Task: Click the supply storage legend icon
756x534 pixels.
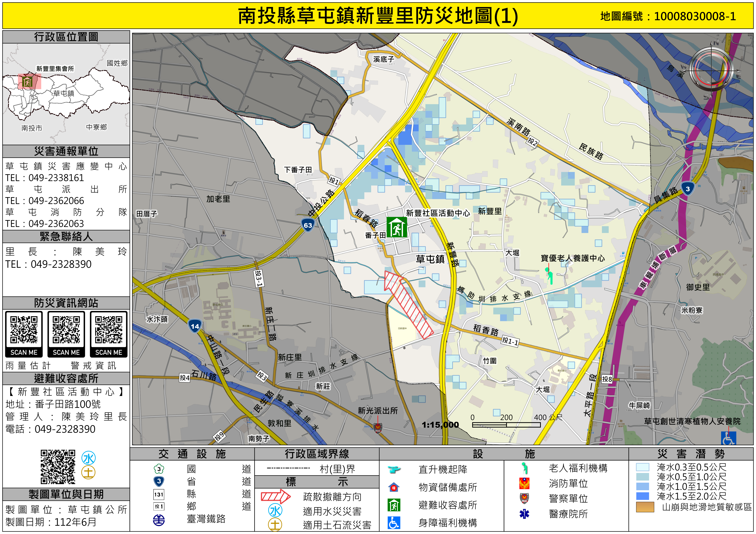Action: (394, 487)
